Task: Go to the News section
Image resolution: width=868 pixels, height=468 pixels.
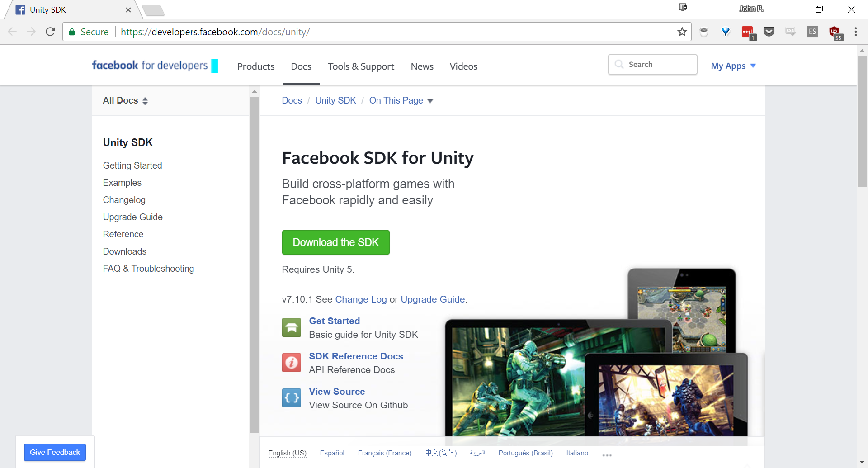Action: (422, 66)
